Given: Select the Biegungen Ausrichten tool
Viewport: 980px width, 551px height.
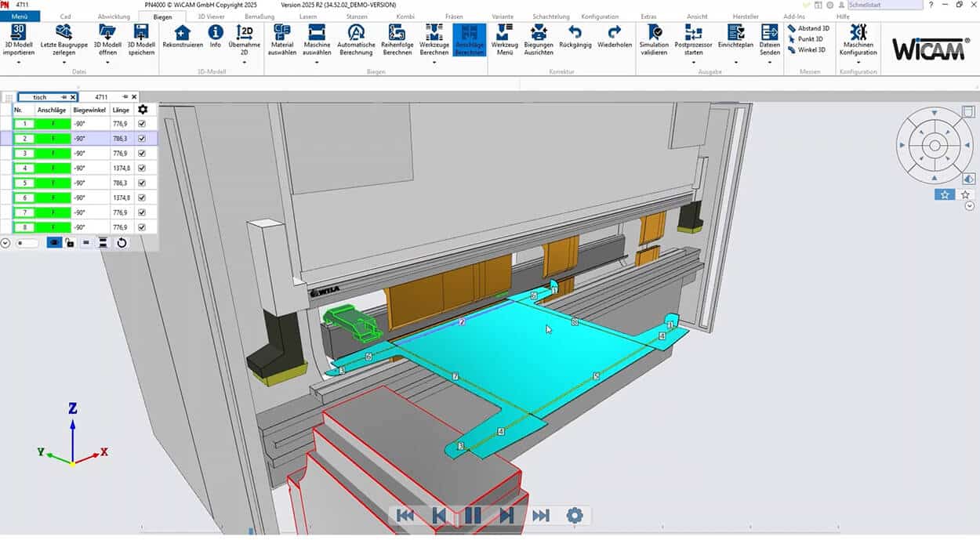Looking at the screenshot, I should point(539,32).
